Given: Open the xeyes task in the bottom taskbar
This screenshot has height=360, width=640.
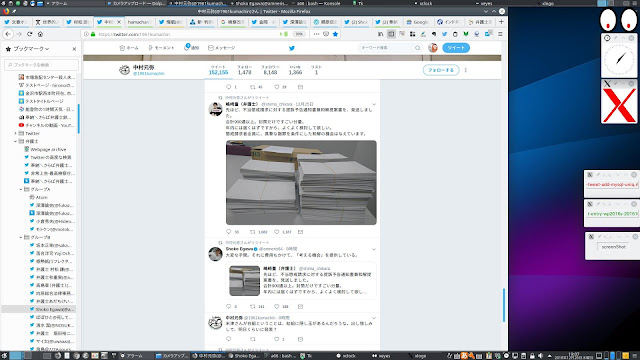Looking at the screenshot, I should (x=381, y=356).
